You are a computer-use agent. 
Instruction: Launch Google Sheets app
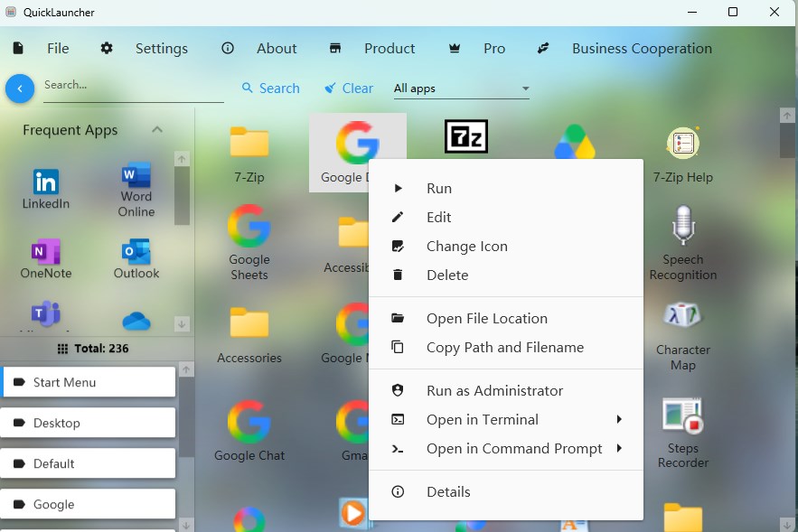pos(249,243)
